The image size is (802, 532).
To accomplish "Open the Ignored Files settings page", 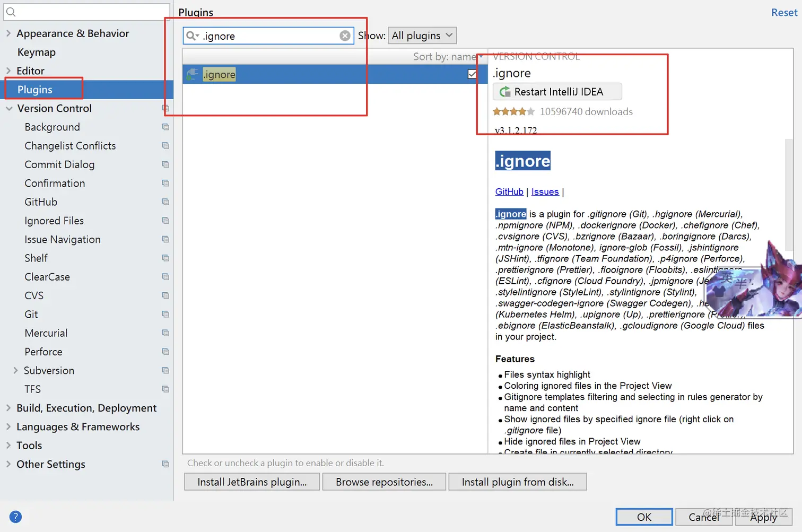I will pyautogui.click(x=54, y=221).
